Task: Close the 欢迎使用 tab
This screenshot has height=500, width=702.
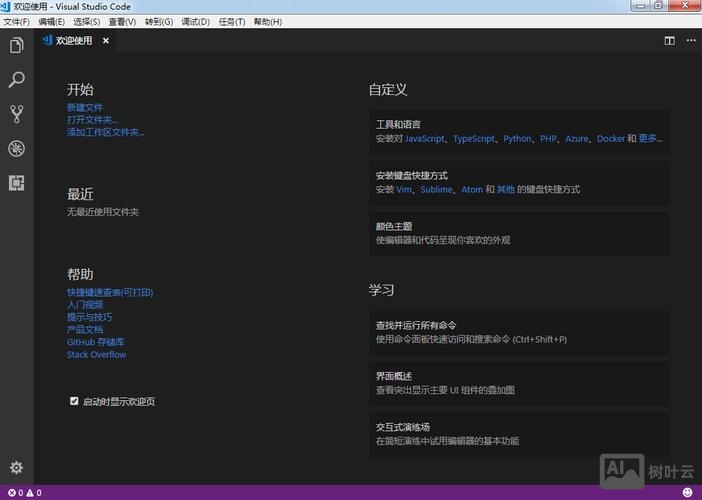Action: click(x=106, y=41)
